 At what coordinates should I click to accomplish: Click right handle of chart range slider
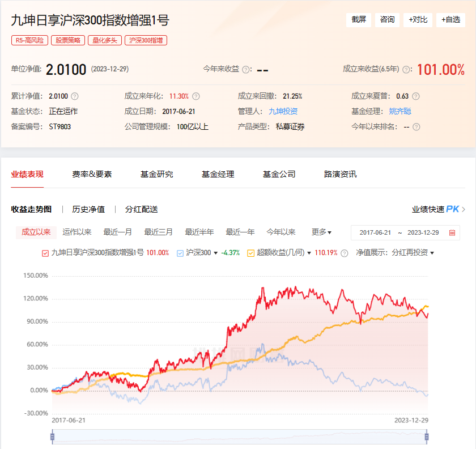point(427,437)
